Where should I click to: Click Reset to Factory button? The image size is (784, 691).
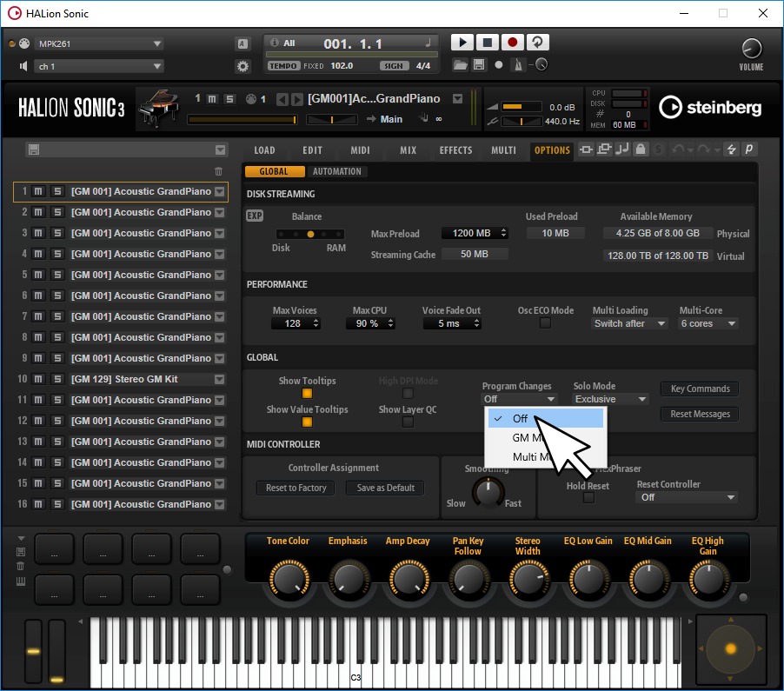pos(296,488)
